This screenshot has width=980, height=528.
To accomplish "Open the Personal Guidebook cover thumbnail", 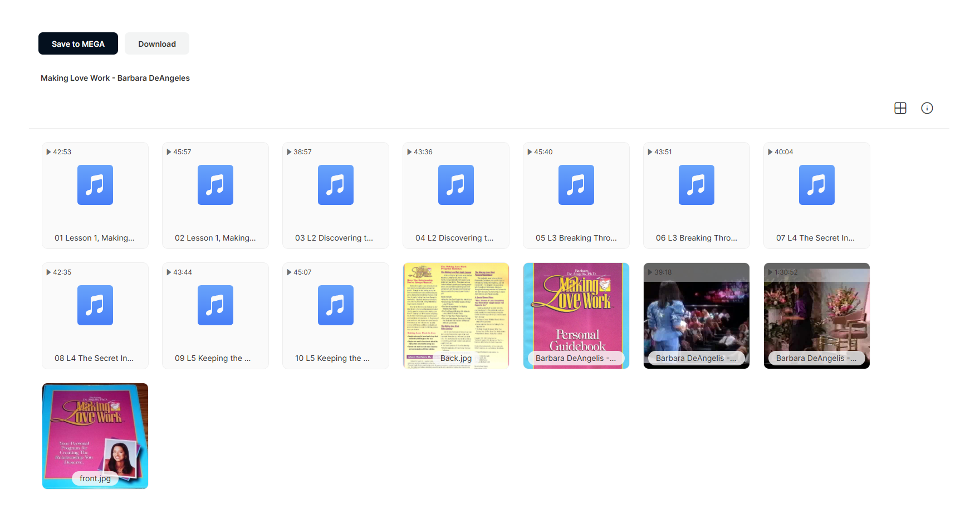I will (576, 316).
